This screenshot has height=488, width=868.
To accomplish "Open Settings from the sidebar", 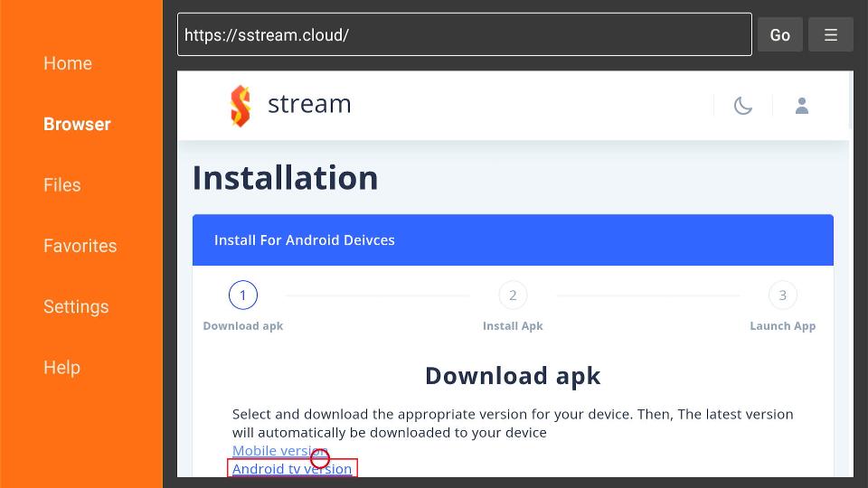I will pyautogui.click(x=76, y=306).
